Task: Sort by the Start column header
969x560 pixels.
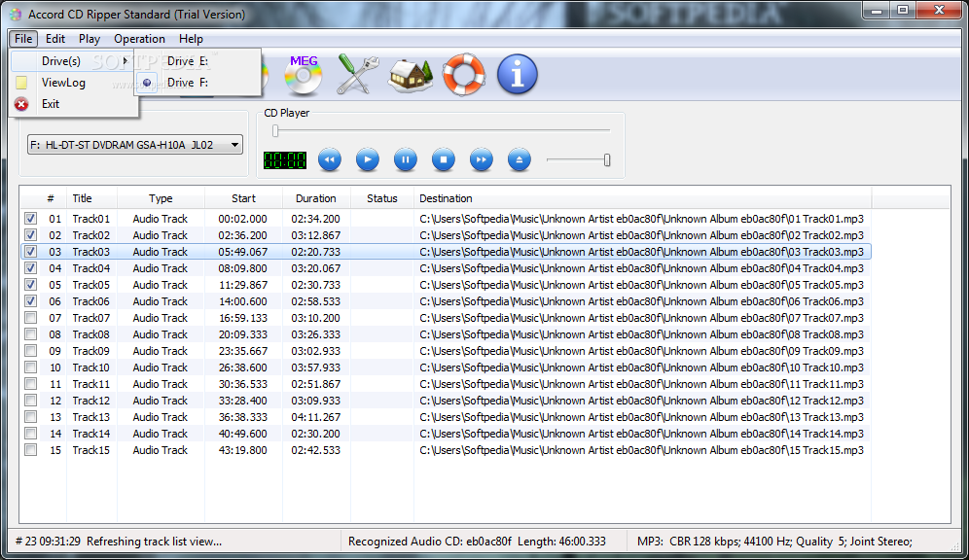Action: [243, 198]
